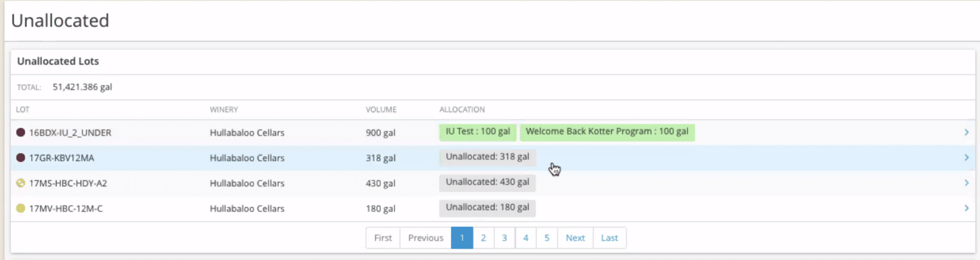Expand the 17MV-HBC-12M-C row chevron
Screen dimensions: 980x260
(967, 208)
